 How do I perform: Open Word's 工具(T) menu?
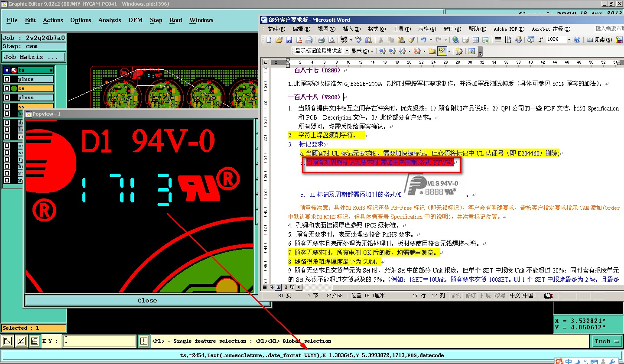(402, 29)
